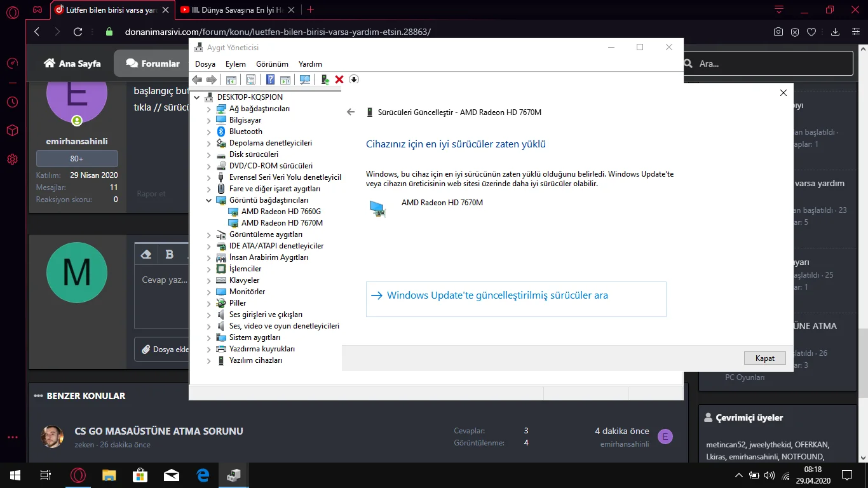Image resolution: width=868 pixels, height=488 pixels.
Task: Toggle the console tree toolbar icon
Action: 231,79
